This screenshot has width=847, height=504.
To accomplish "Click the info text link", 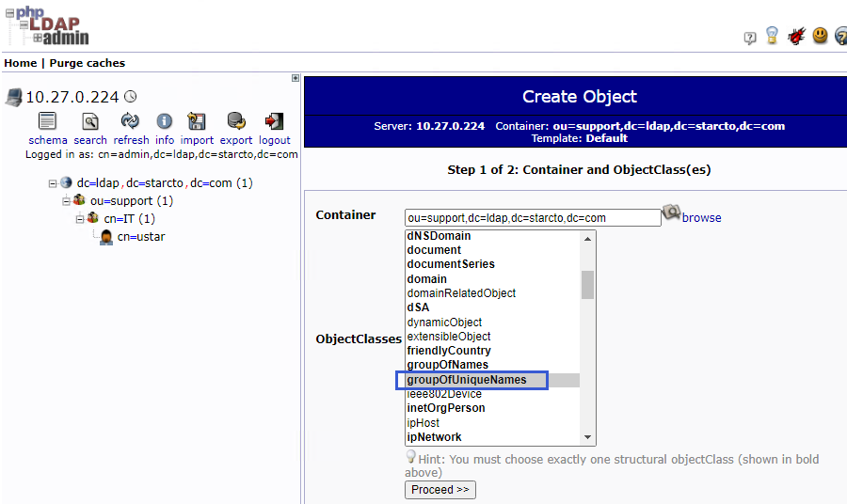I will point(165,140).
